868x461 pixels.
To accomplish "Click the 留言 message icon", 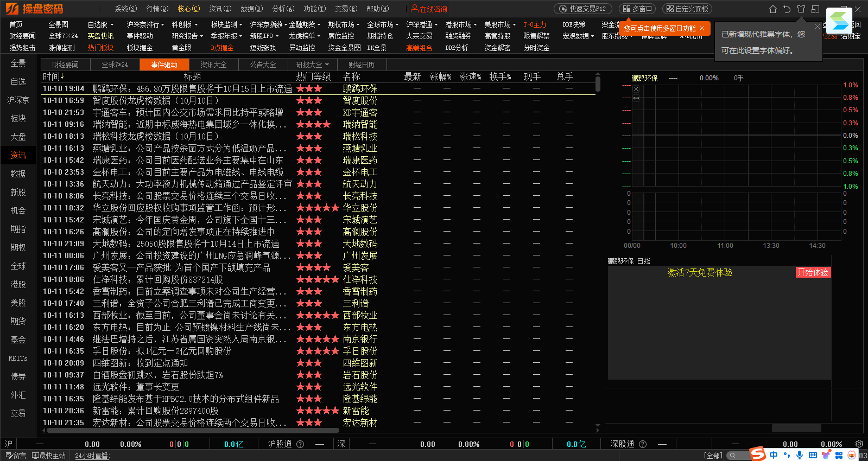I will [15, 456].
